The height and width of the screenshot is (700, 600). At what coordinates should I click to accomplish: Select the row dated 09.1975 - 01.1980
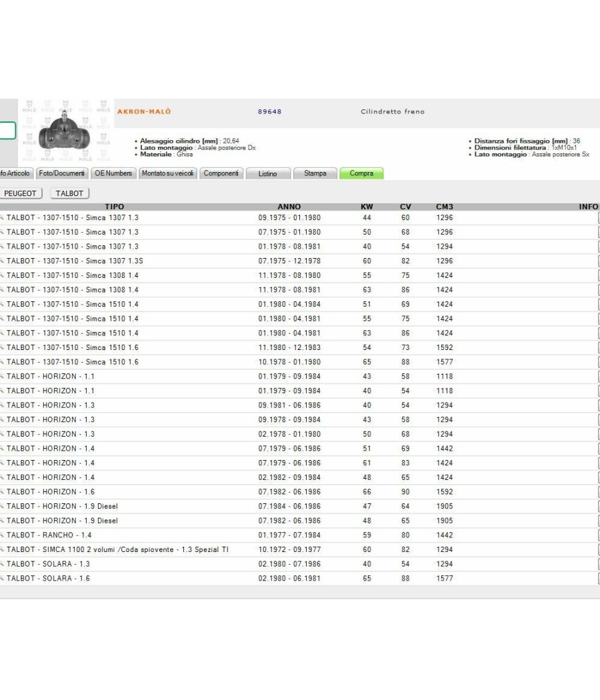[299, 218]
